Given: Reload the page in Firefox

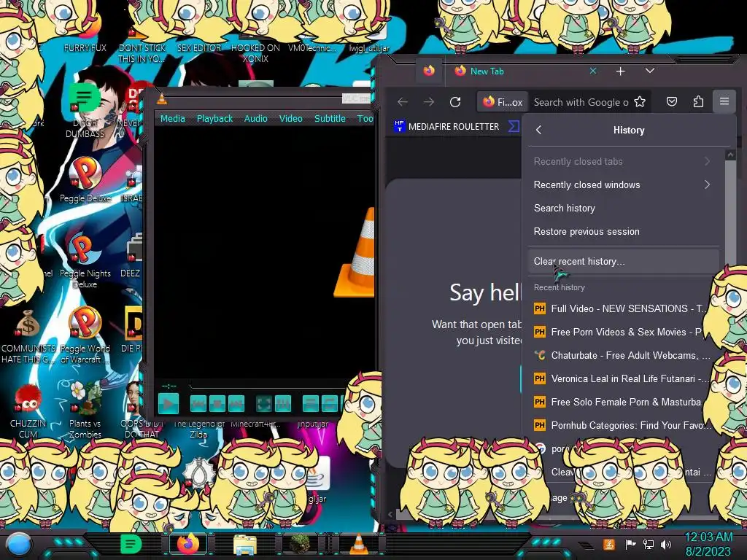Looking at the screenshot, I should click(455, 102).
